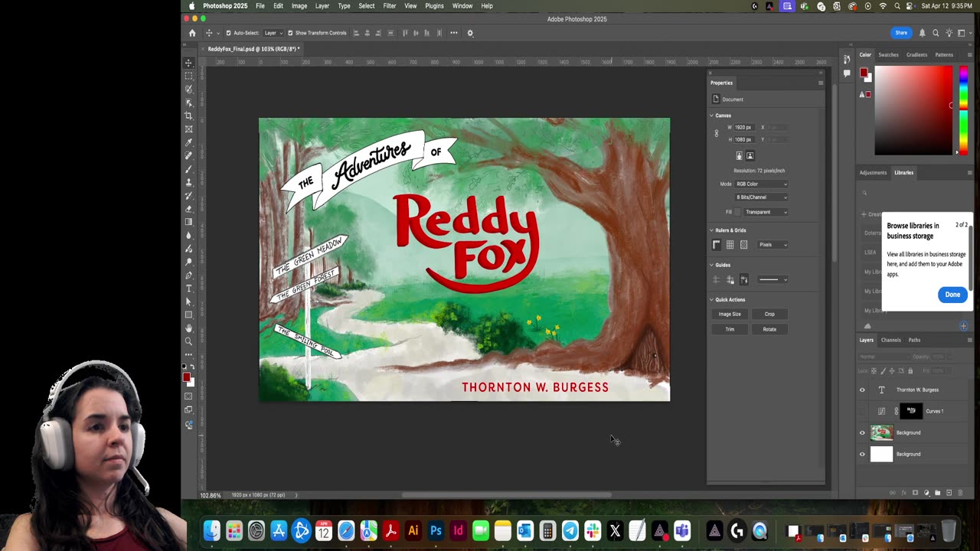Viewport: 980px width, 551px height.
Task: Click the hue slider strip in Color panel
Action: [x=963, y=111]
